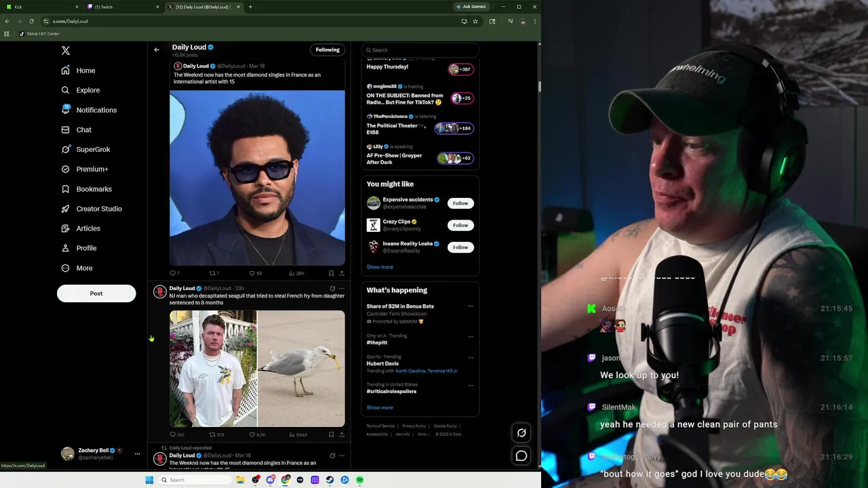The image size is (868, 488).
Task: Click back arrow on Daily Loud profile
Action: click(x=157, y=49)
